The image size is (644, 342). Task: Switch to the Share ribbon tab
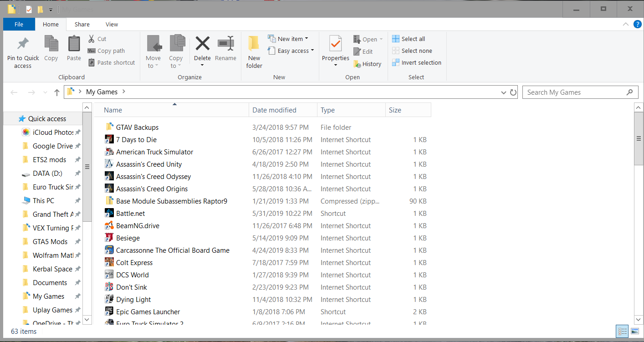[82, 24]
